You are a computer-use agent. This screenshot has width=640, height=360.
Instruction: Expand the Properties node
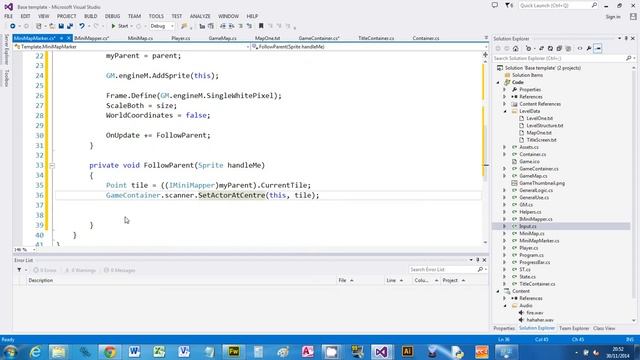pos(505,89)
